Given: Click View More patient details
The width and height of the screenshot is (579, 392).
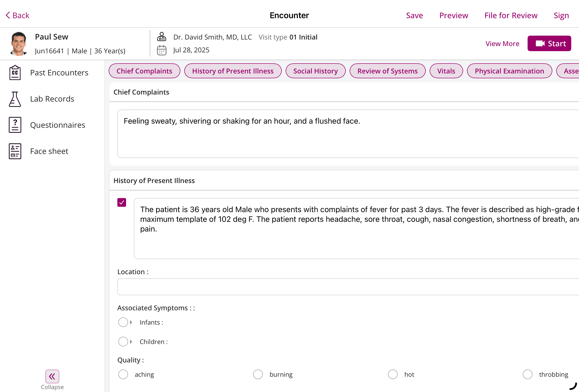Looking at the screenshot, I should (502, 44).
